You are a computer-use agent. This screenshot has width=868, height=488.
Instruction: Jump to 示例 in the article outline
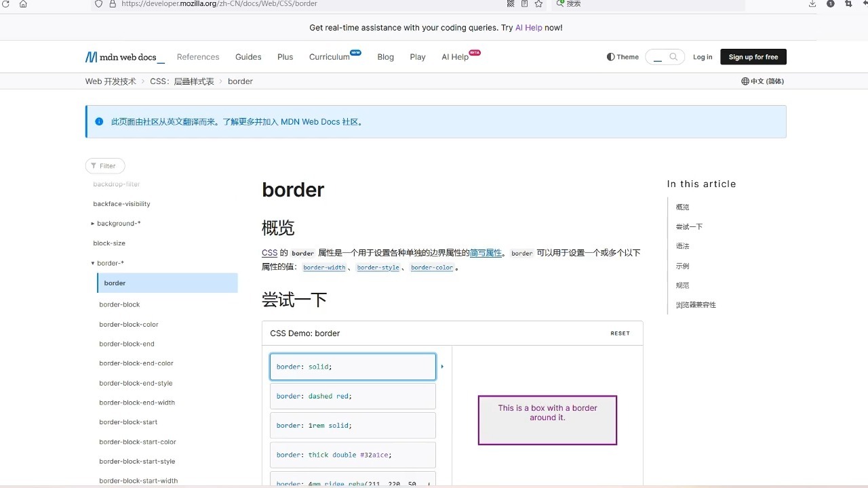coord(682,266)
